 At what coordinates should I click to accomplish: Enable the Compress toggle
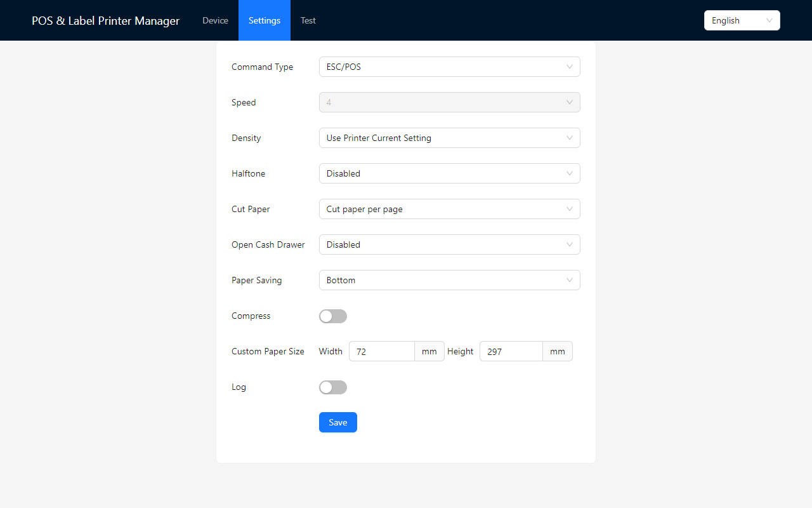point(332,316)
